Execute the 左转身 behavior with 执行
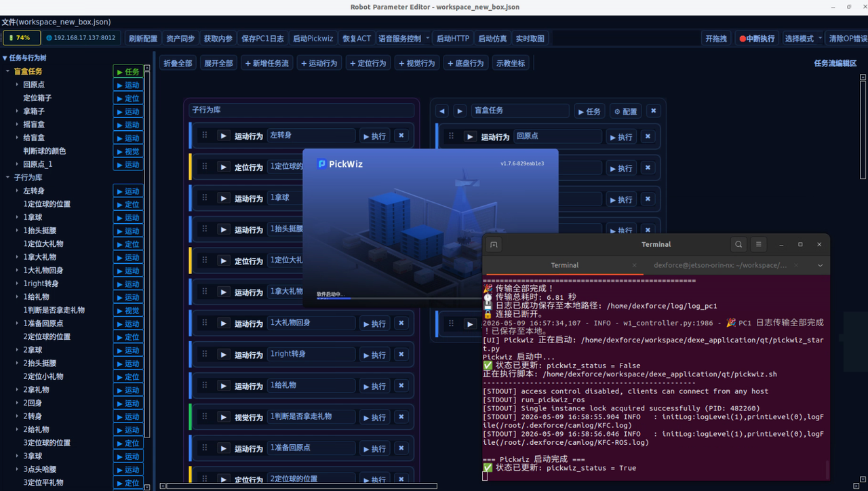 (374, 136)
